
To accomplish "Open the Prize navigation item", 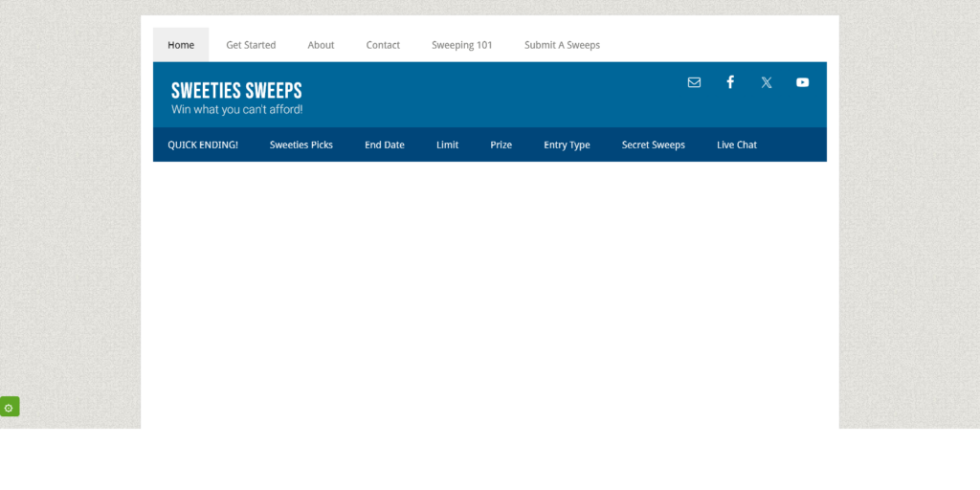I will click(x=501, y=145).
